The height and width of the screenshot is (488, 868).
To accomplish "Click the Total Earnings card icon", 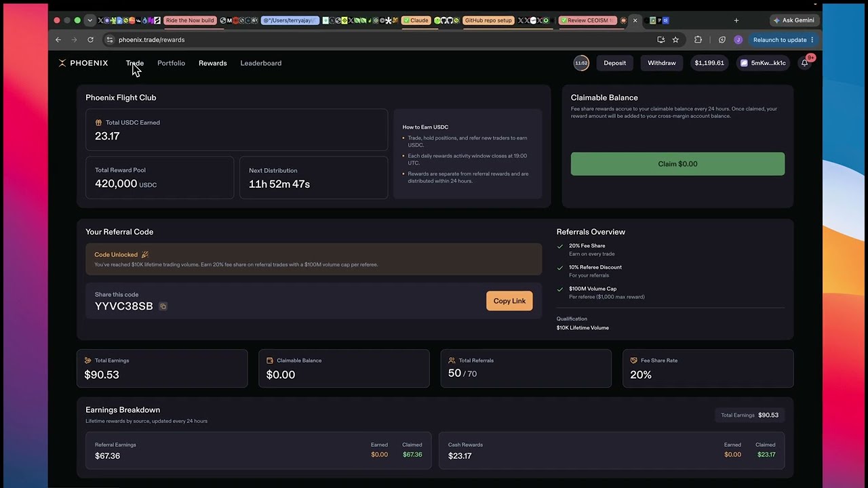I will pos(87,361).
